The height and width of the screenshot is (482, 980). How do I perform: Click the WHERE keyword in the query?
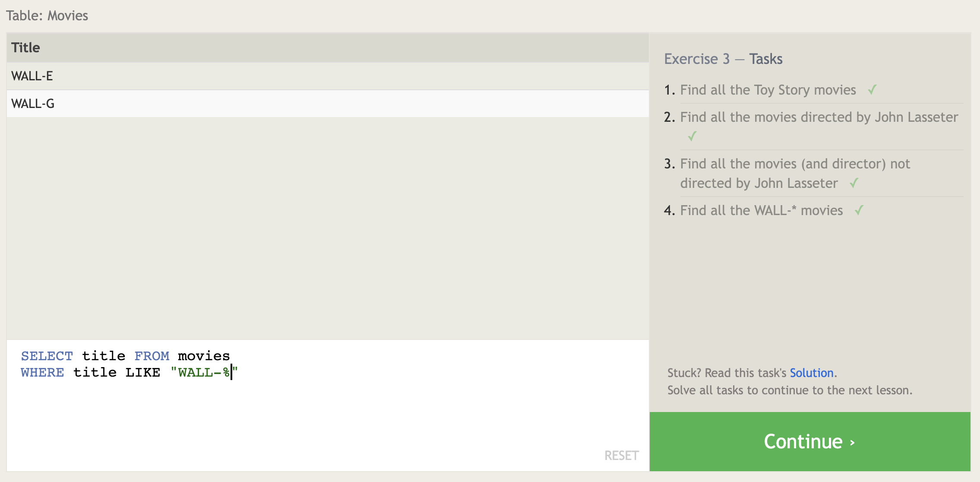[x=42, y=372]
